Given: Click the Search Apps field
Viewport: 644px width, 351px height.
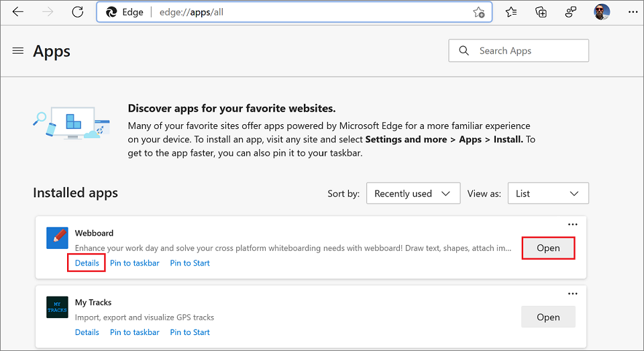Looking at the screenshot, I should pyautogui.click(x=519, y=50).
